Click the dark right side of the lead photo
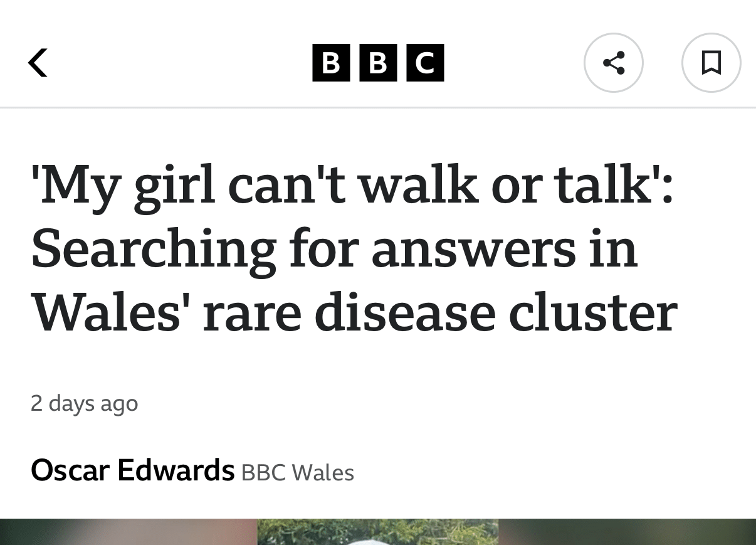The image size is (756, 545). pos(627,532)
